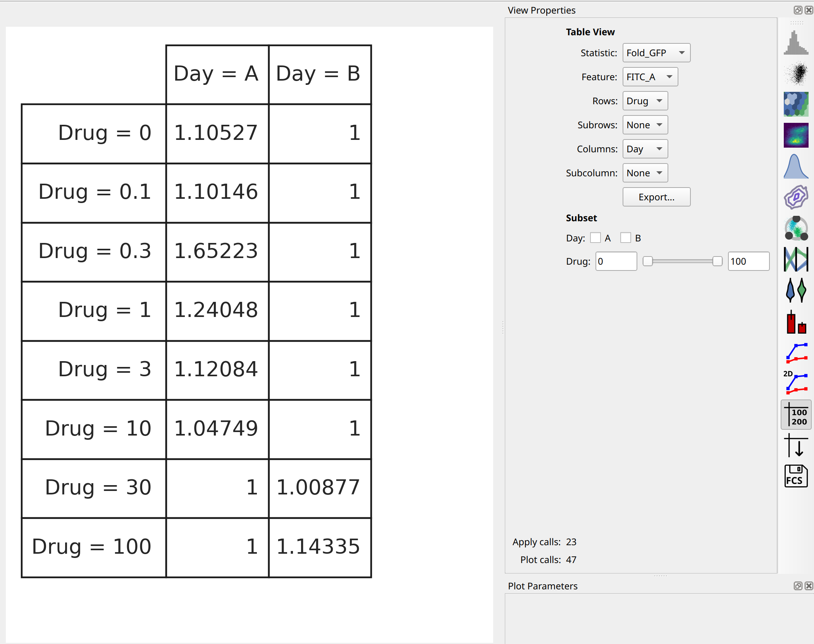Select the 2D density plot icon
Image resolution: width=814 pixels, height=644 pixels.
pyautogui.click(x=796, y=135)
